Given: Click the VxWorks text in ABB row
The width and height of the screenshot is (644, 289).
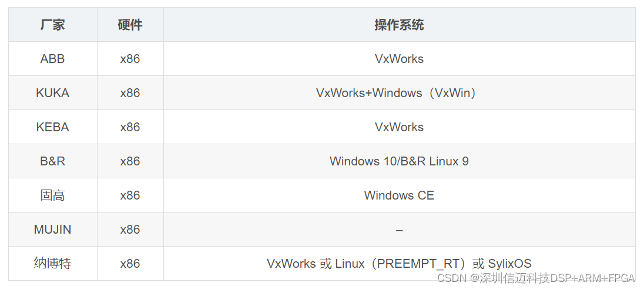Looking at the screenshot, I should click(x=399, y=59).
